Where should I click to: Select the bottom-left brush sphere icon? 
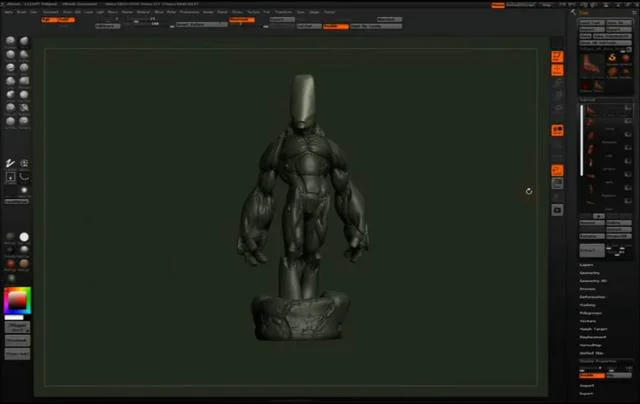(x=10, y=121)
